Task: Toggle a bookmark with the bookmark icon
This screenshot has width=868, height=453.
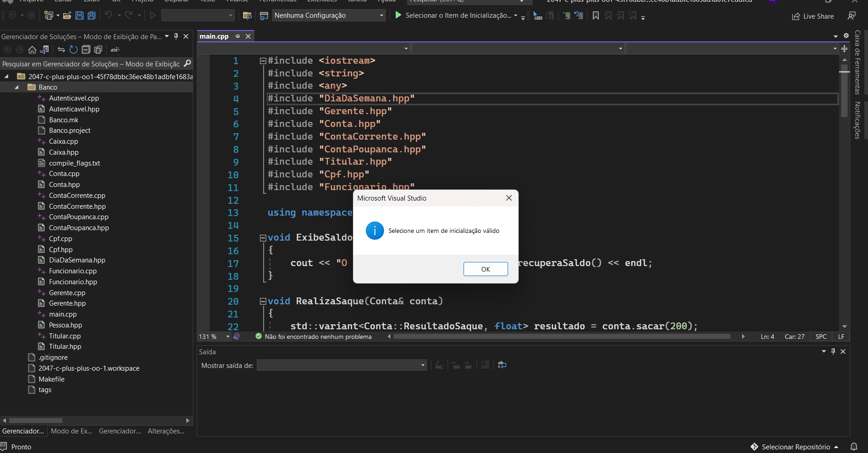Action: (x=595, y=15)
